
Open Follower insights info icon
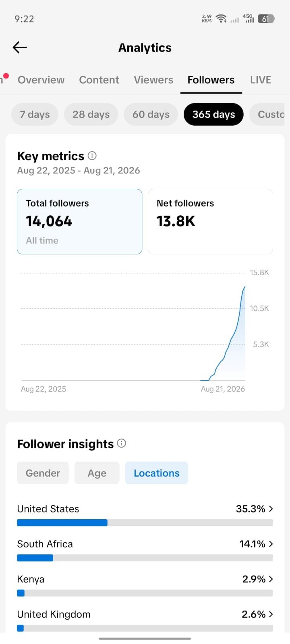pos(122,443)
